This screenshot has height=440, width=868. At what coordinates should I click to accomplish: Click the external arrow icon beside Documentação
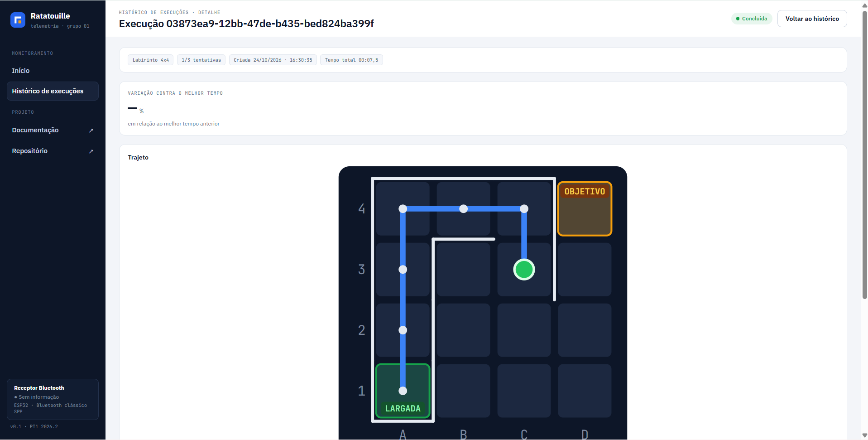[91, 131]
